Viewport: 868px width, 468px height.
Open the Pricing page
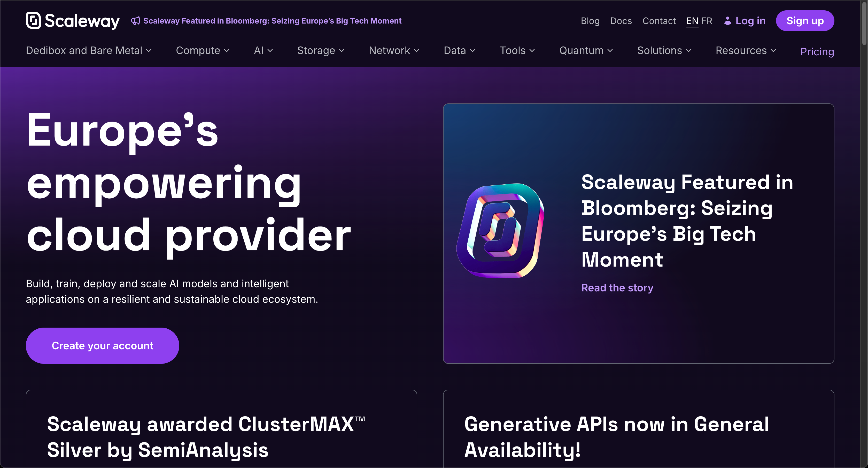click(x=817, y=52)
